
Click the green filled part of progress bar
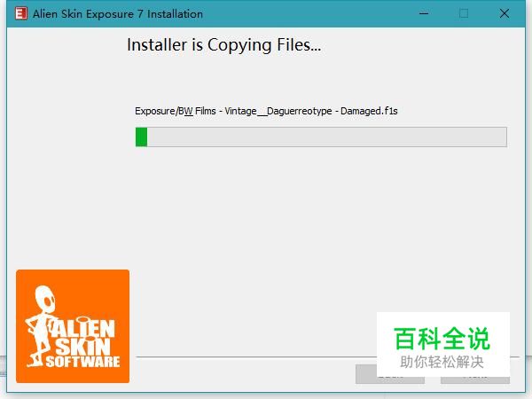click(x=141, y=137)
